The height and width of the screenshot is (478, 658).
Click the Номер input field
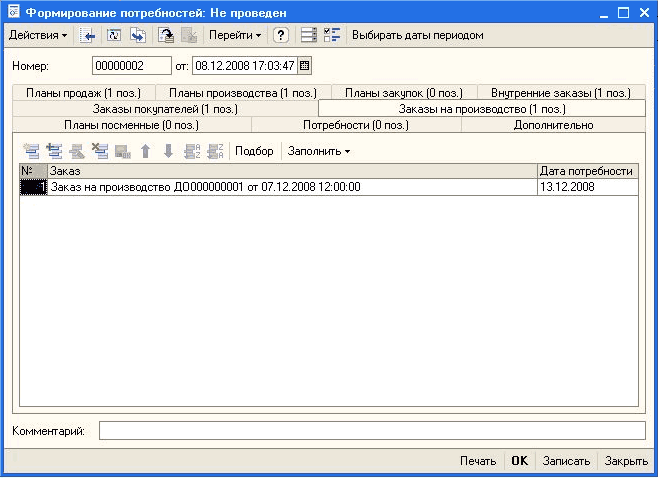(x=132, y=66)
